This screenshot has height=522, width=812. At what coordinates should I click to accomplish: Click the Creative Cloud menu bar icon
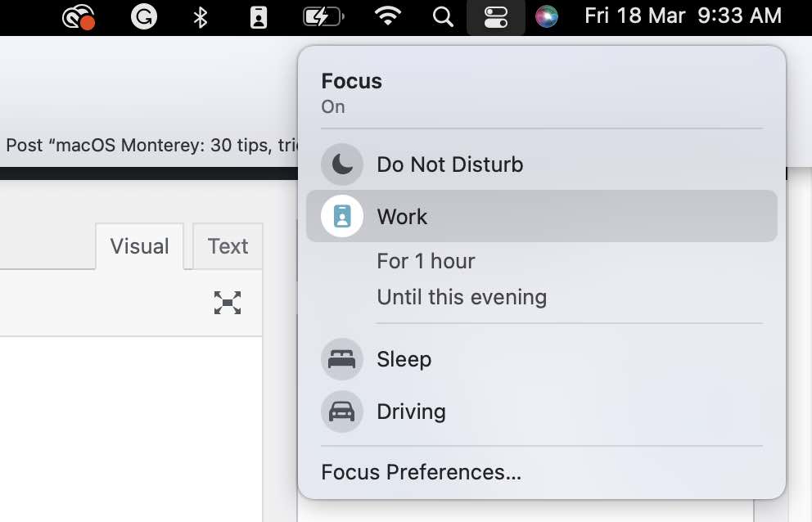pyautogui.click(x=78, y=16)
